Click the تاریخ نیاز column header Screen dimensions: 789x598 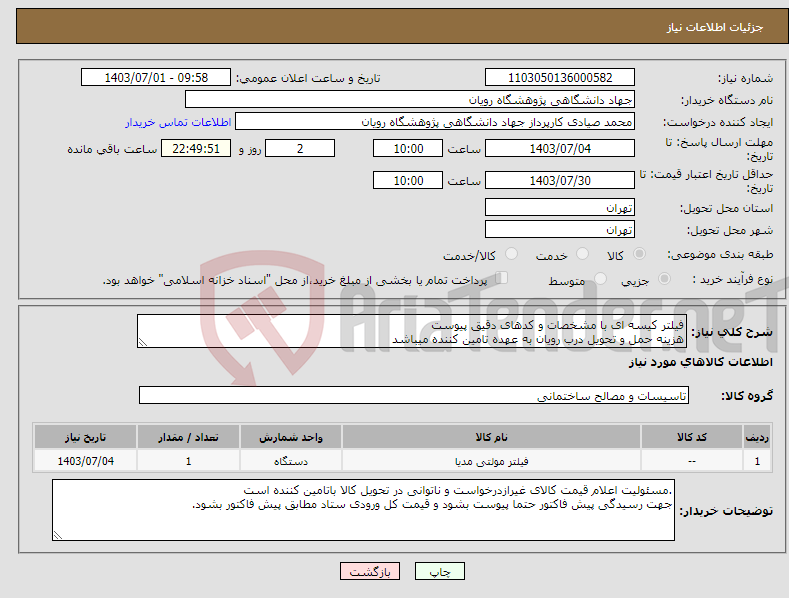click(x=86, y=437)
